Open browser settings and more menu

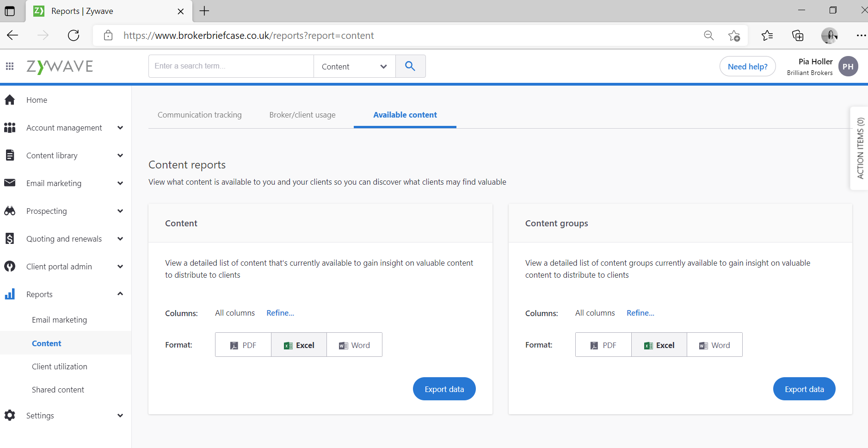tap(861, 35)
